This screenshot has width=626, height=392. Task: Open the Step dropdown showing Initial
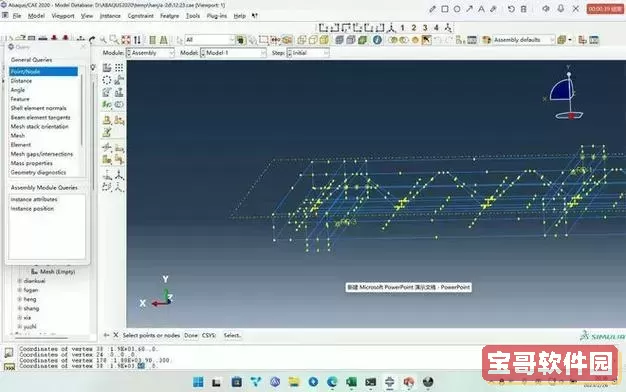pos(308,53)
